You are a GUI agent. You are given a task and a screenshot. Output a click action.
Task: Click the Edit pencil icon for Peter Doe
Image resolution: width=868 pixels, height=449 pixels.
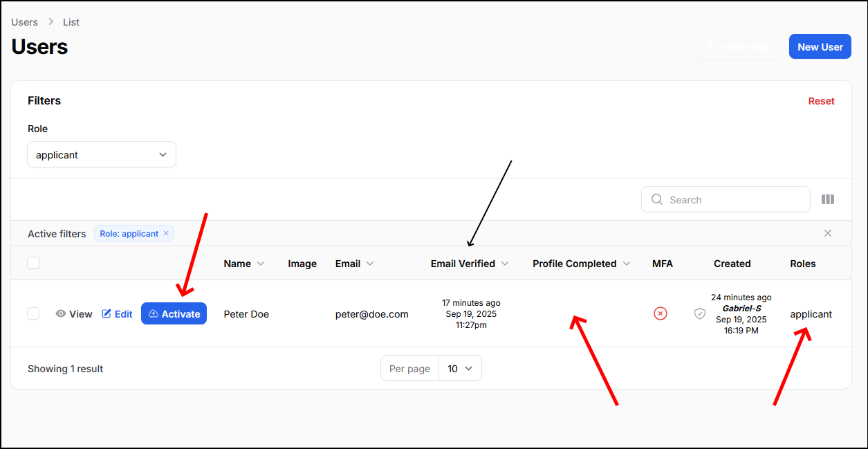[107, 314]
